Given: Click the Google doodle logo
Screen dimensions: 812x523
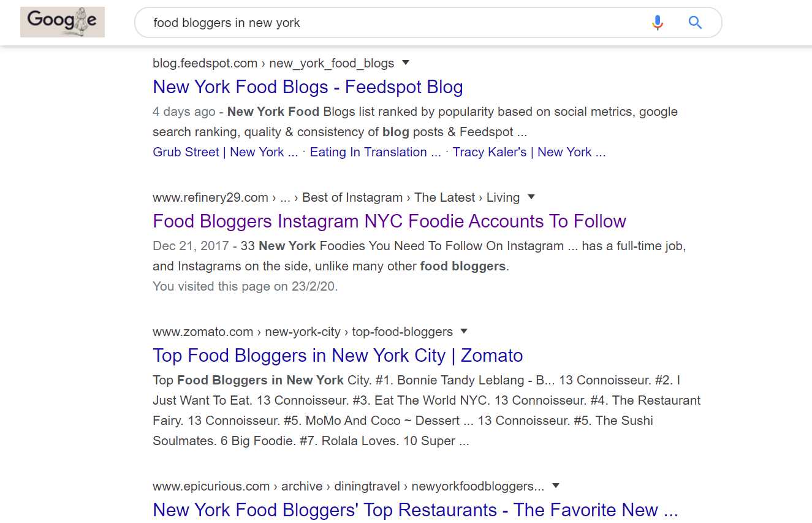Looking at the screenshot, I should tap(63, 22).
